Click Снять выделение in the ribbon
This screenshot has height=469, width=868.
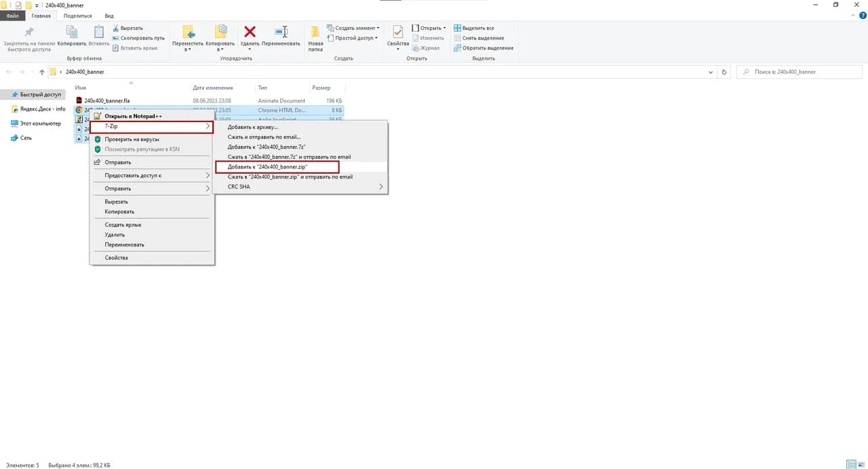click(x=479, y=38)
